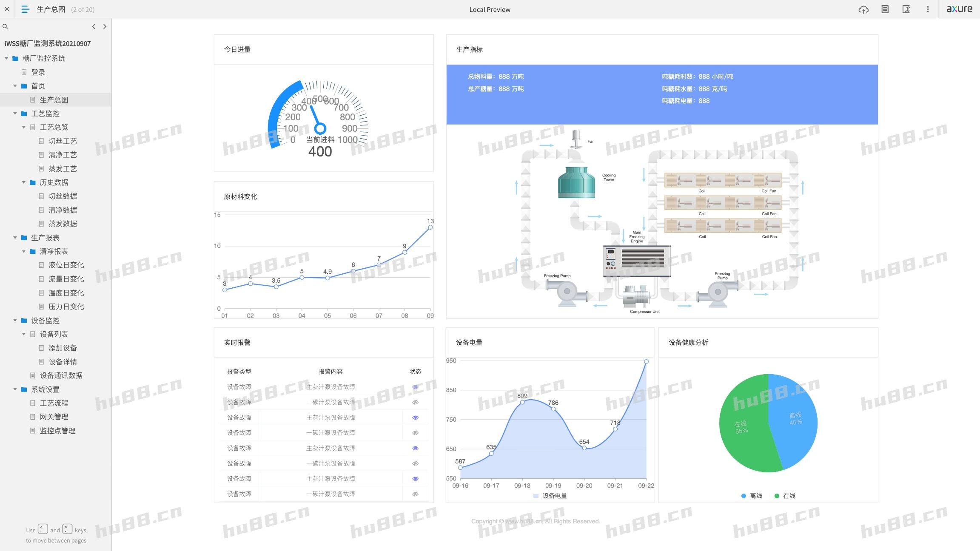Image resolution: width=980 pixels, height=551 pixels.
Task: Open the 工艺流程 page
Action: 54,403
